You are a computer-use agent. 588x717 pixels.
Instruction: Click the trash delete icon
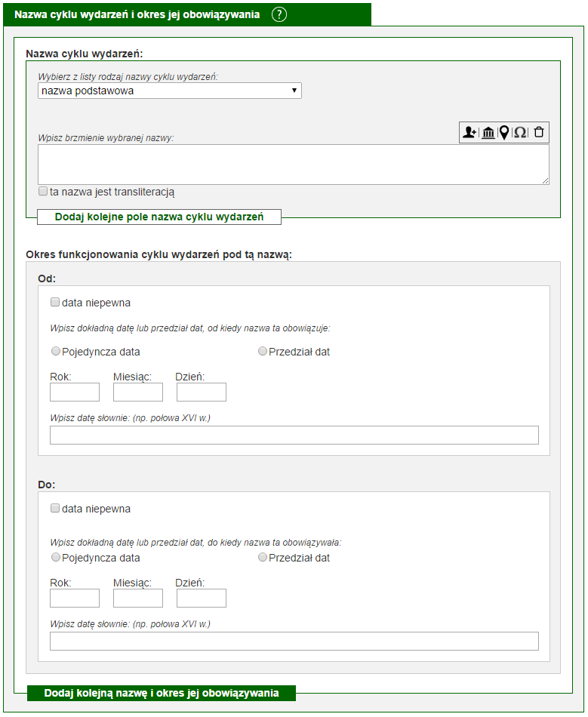pyautogui.click(x=539, y=131)
